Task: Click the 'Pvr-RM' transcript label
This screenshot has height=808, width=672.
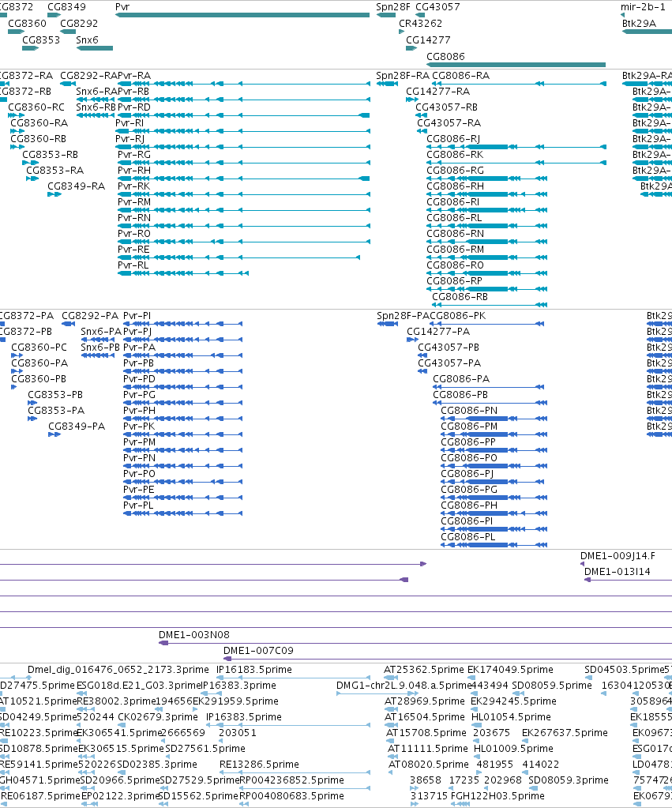Action: point(134,201)
